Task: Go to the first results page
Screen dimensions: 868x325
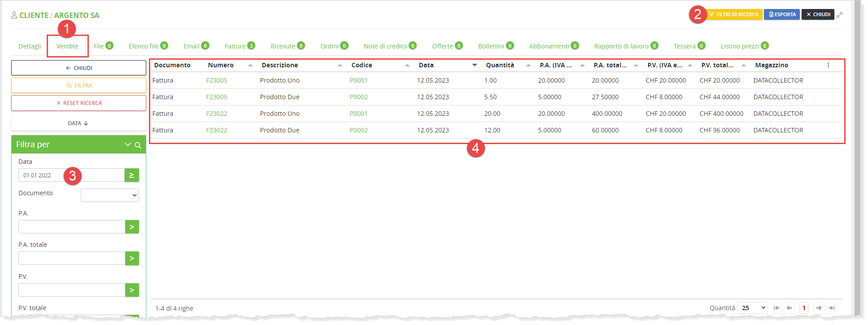Action: 776,308
